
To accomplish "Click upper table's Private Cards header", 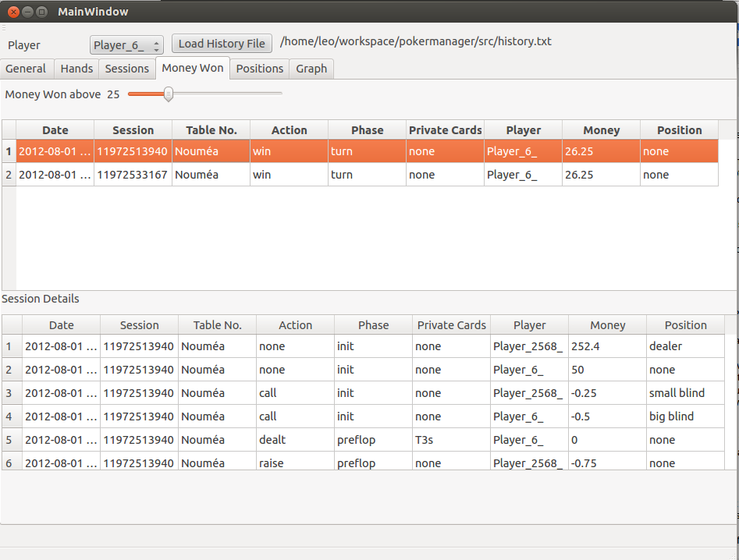I will point(445,130).
